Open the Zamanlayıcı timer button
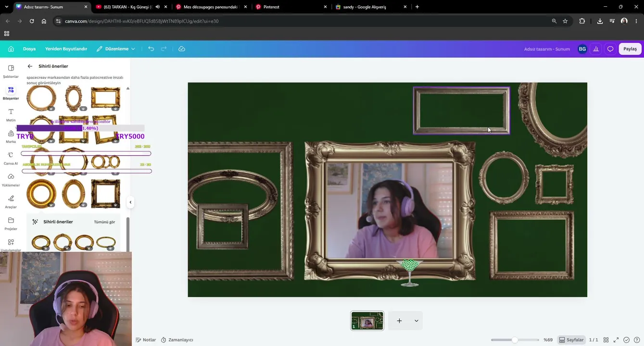The image size is (644, 346). point(177,340)
